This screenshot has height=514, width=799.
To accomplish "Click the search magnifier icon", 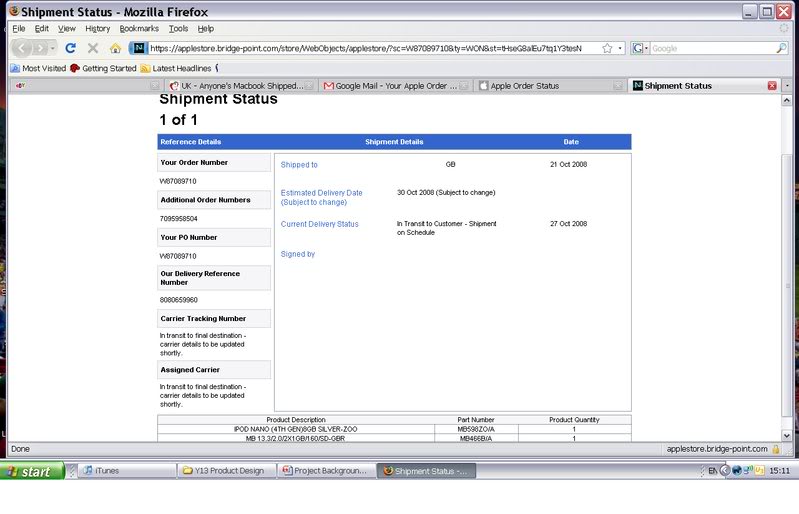I will pos(781,48).
